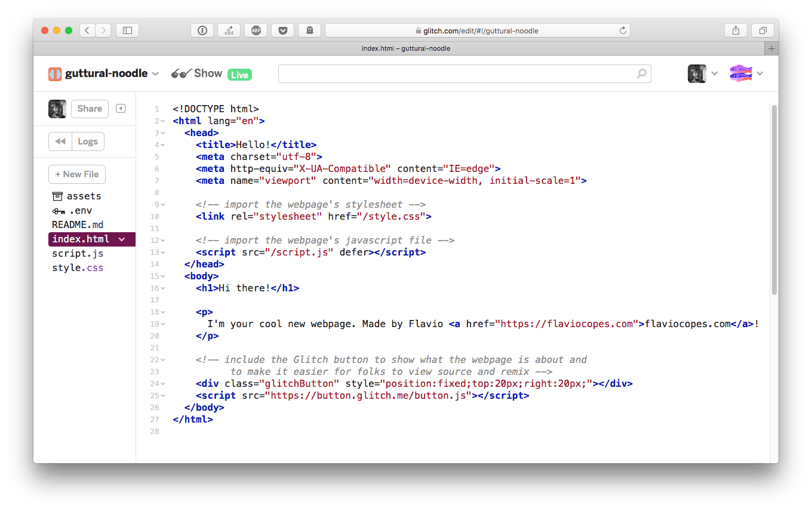Screen dimensions: 812x511
Task: Fold the head tag at line 3
Action: tap(162, 133)
